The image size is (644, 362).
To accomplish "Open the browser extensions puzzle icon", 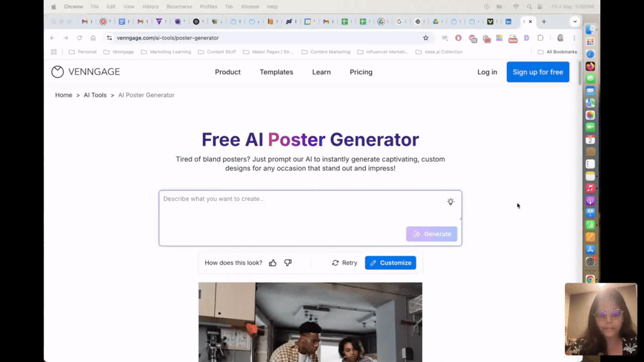I will tap(540, 38).
